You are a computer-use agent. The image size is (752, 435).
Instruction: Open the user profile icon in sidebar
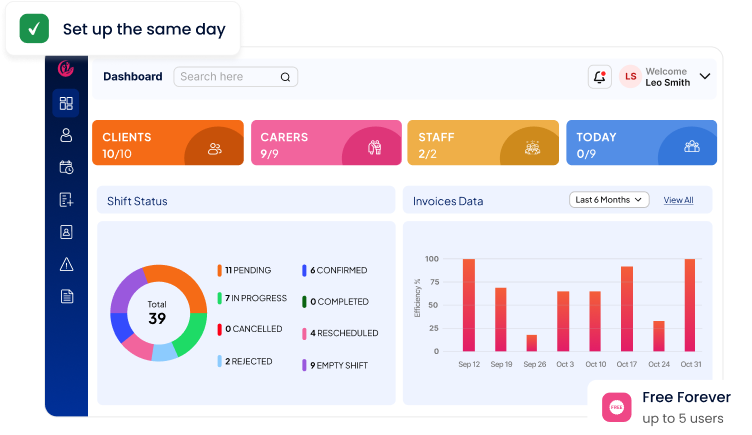pos(66,135)
